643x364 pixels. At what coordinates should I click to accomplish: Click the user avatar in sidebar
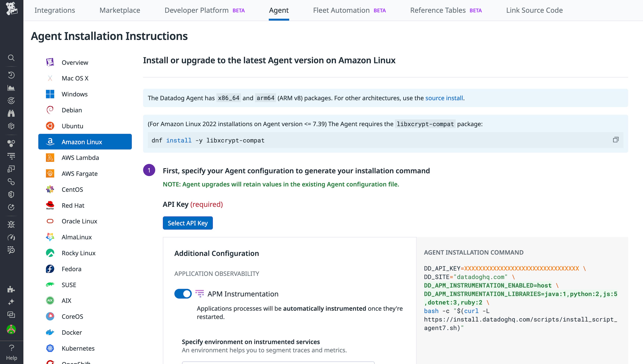[x=11, y=330]
